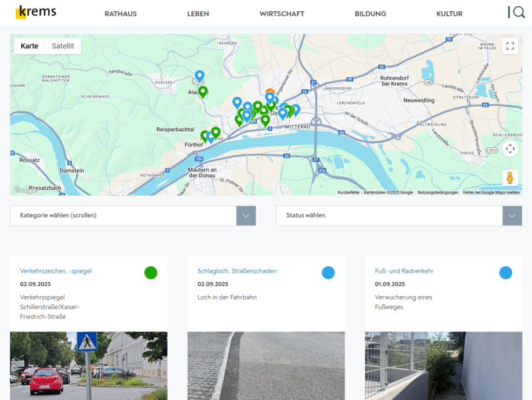The width and height of the screenshot is (532, 400).
Task: Switch map to Karte view
Action: [x=29, y=46]
